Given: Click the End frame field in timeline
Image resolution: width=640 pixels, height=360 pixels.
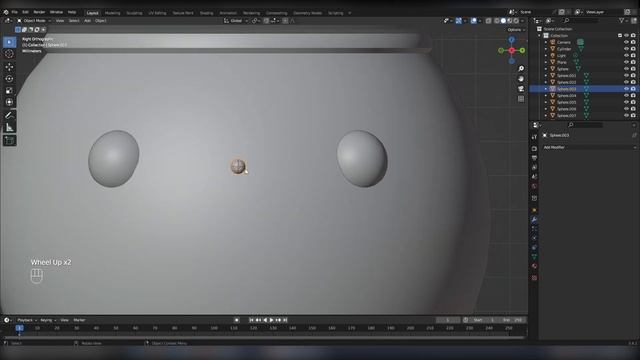Looking at the screenshot, I should pos(513,320).
